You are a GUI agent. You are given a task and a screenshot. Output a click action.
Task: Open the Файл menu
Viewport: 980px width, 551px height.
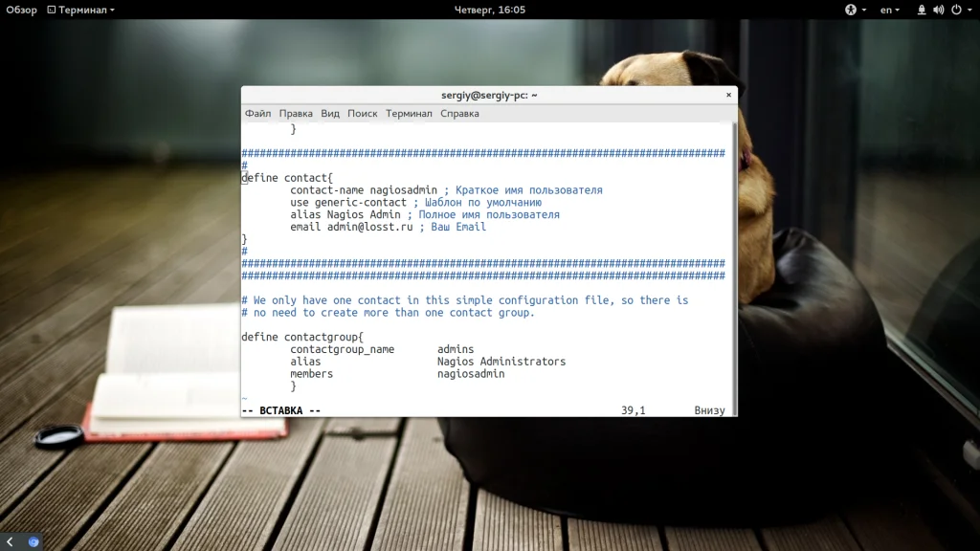coord(257,113)
